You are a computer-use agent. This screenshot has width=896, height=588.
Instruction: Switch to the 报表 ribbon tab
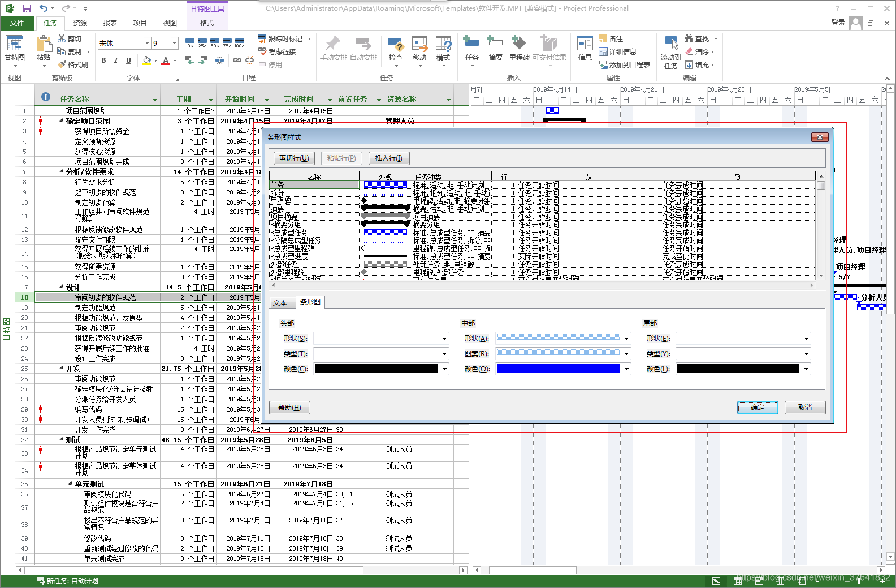tap(110, 23)
